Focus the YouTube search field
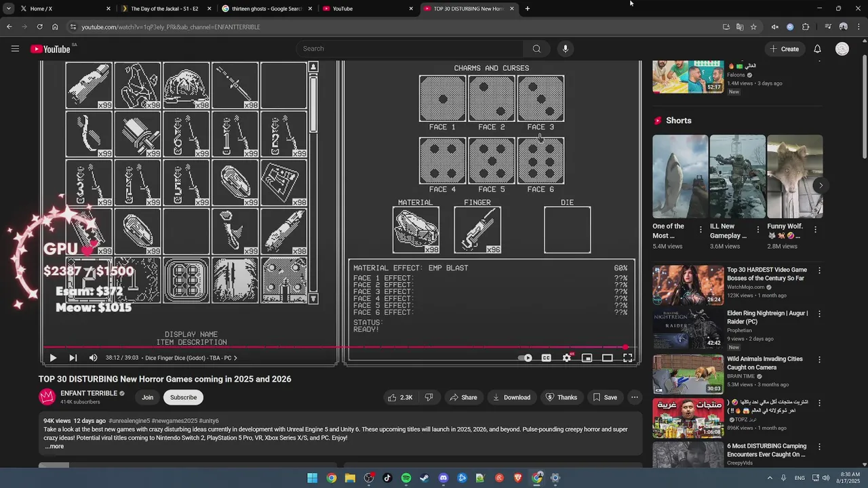 coord(410,49)
